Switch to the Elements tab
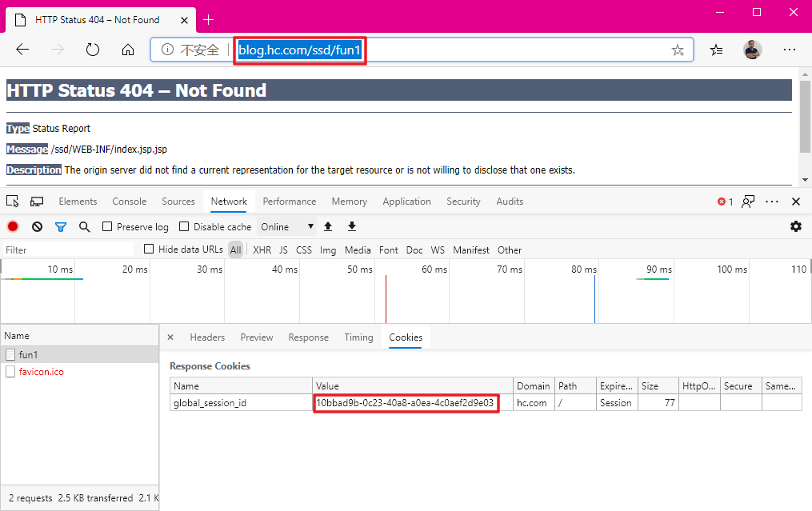This screenshot has width=812, height=511. pos(78,202)
